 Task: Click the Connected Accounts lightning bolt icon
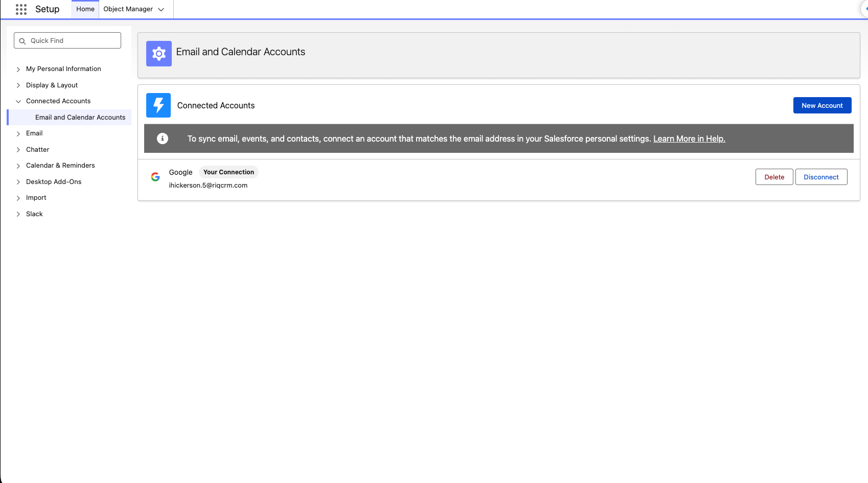[x=158, y=105]
